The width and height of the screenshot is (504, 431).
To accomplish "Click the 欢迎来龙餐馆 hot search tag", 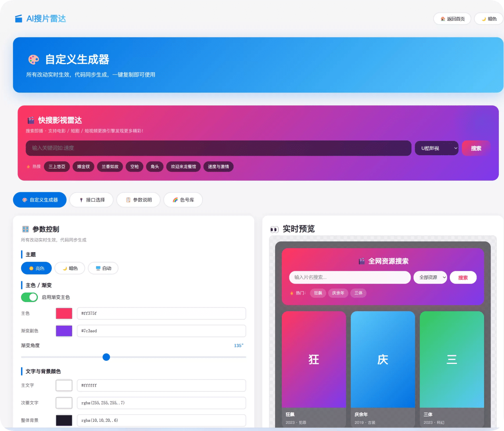I will (x=183, y=166).
